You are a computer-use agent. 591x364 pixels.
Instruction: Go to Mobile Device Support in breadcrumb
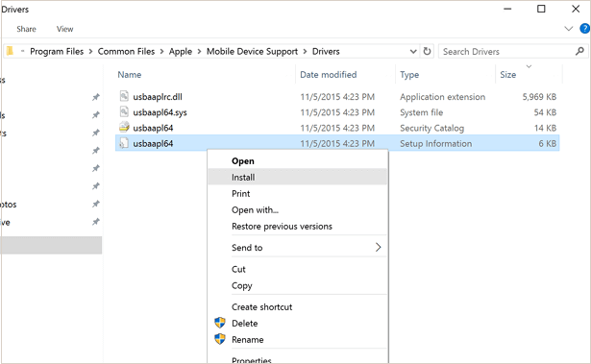pos(252,51)
